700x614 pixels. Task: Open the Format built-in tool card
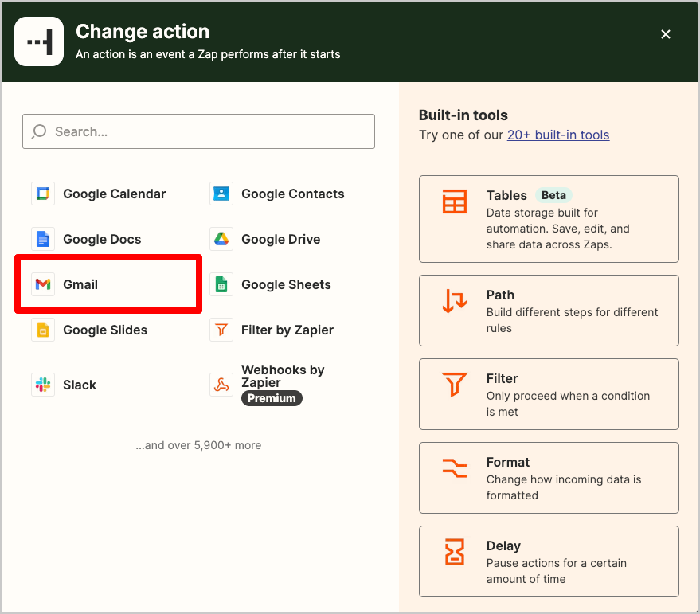pyautogui.click(x=549, y=478)
